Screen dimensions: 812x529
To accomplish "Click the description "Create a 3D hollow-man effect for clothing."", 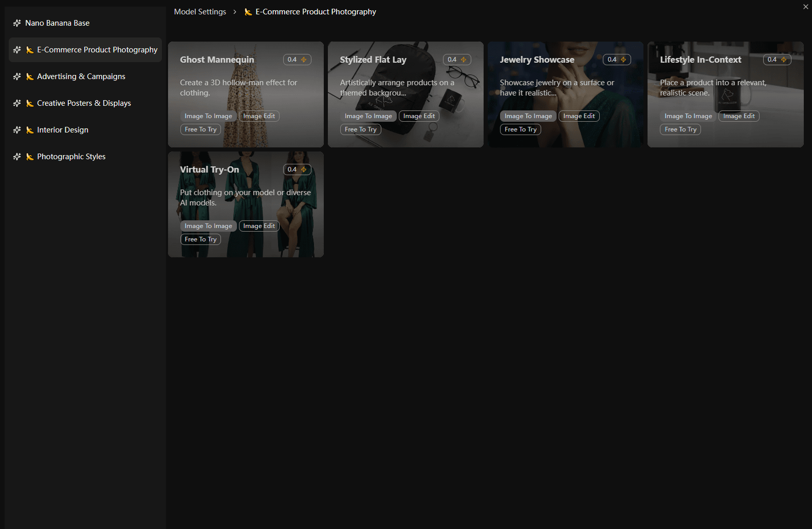I will point(238,88).
